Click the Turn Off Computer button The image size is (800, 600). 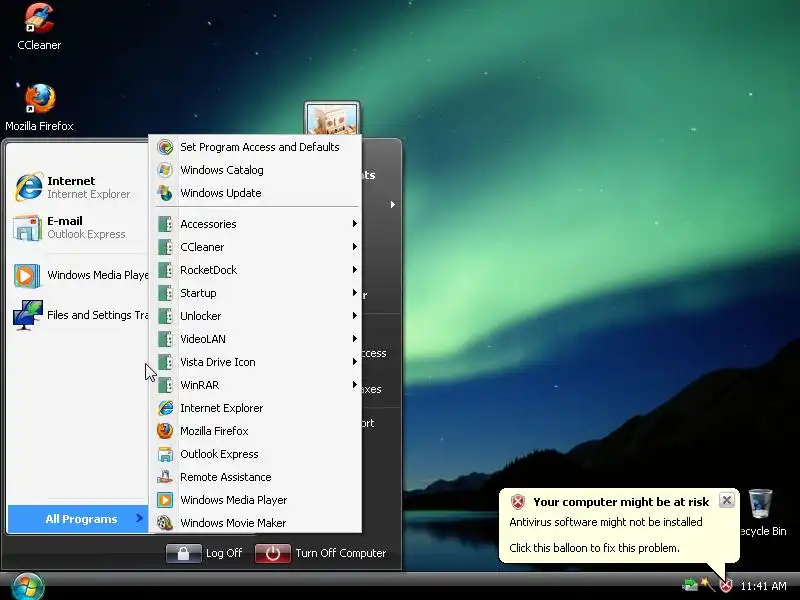(x=320, y=553)
